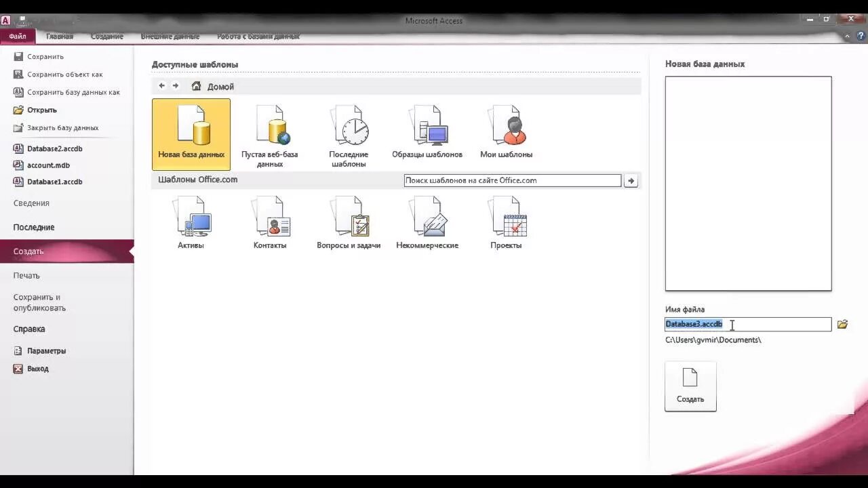The image size is (868, 488).
Task: Browse for database location folder icon
Action: click(842, 325)
